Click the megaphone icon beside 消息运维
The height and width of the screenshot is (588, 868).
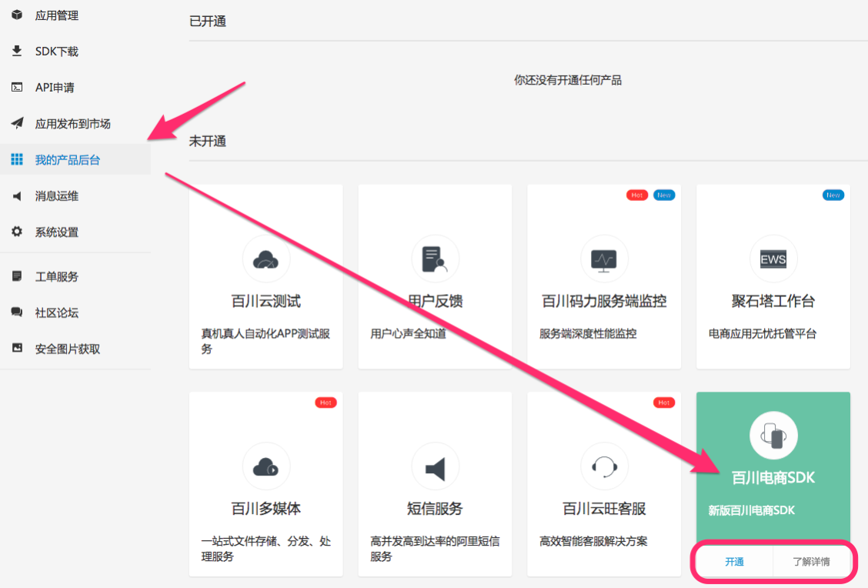[x=17, y=195]
